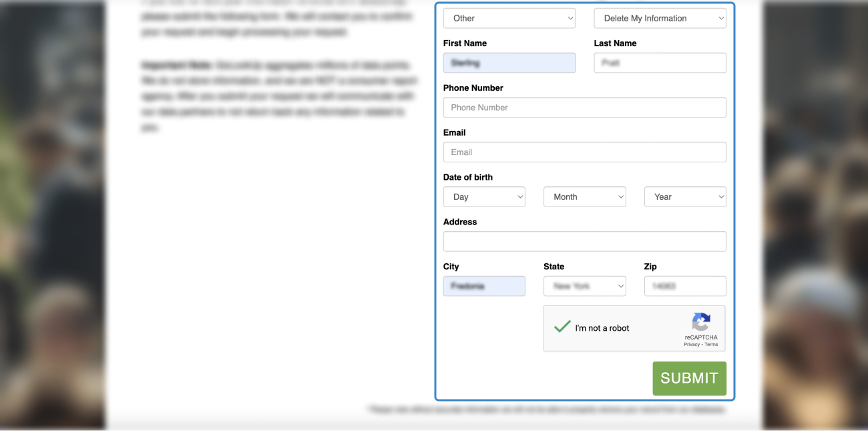The width and height of the screenshot is (868, 431).
Task: Toggle the I'm not a robot checkbox
Action: tap(562, 327)
